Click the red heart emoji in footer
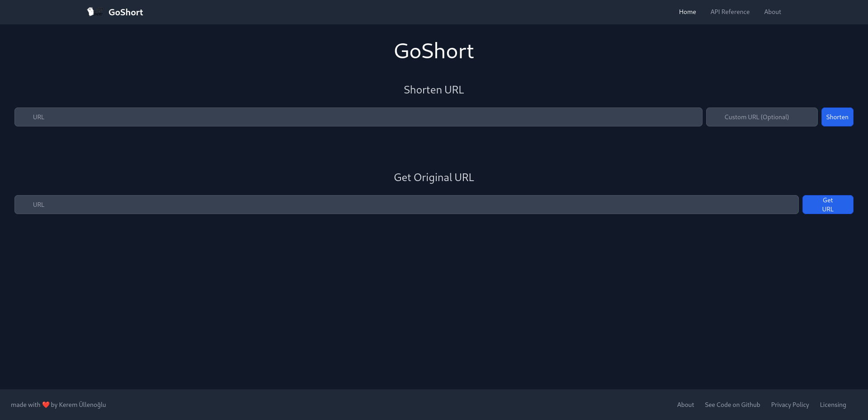 [x=46, y=405]
